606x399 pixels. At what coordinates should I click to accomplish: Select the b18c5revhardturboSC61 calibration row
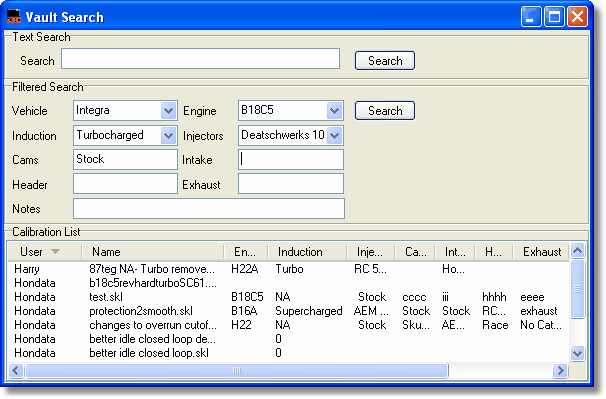288,283
